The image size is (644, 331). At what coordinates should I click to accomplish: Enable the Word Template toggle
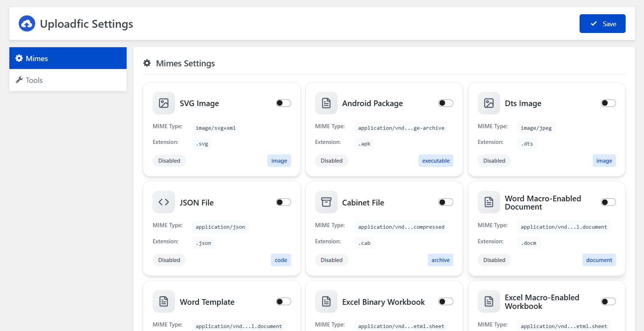point(284,301)
